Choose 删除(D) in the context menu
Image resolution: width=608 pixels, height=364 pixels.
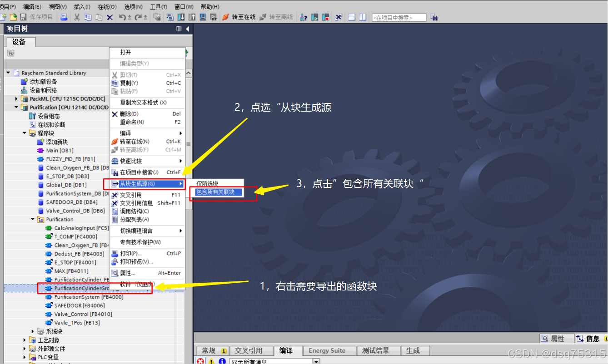click(x=147, y=114)
